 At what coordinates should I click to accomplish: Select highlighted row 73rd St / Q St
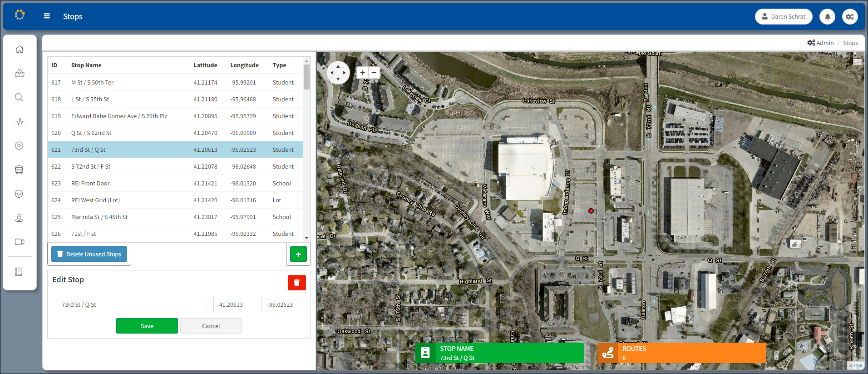coord(175,150)
